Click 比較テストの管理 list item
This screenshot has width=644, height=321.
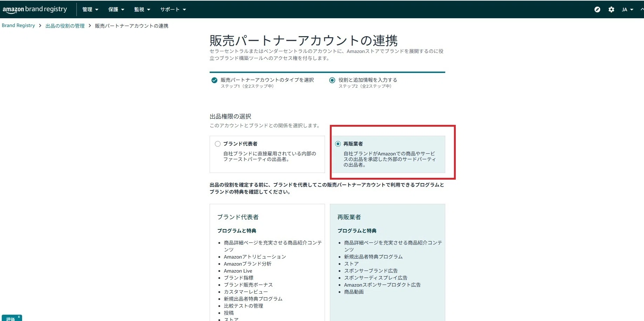[243, 306]
